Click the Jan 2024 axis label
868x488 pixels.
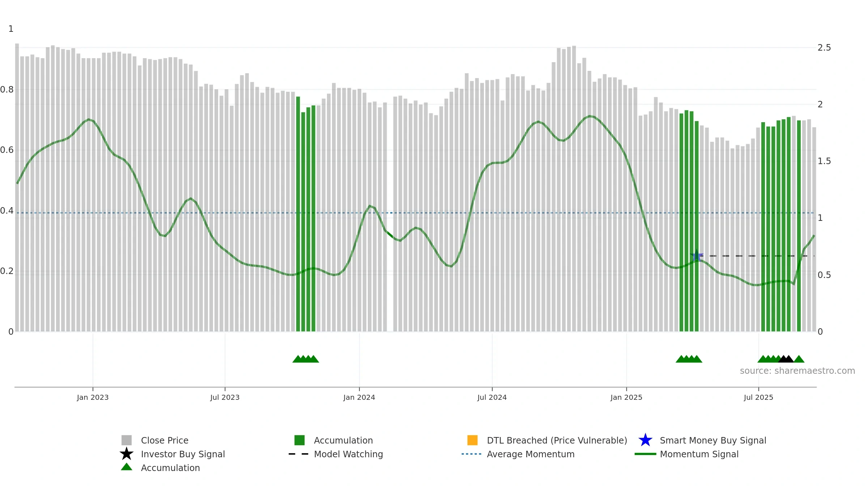tap(359, 397)
